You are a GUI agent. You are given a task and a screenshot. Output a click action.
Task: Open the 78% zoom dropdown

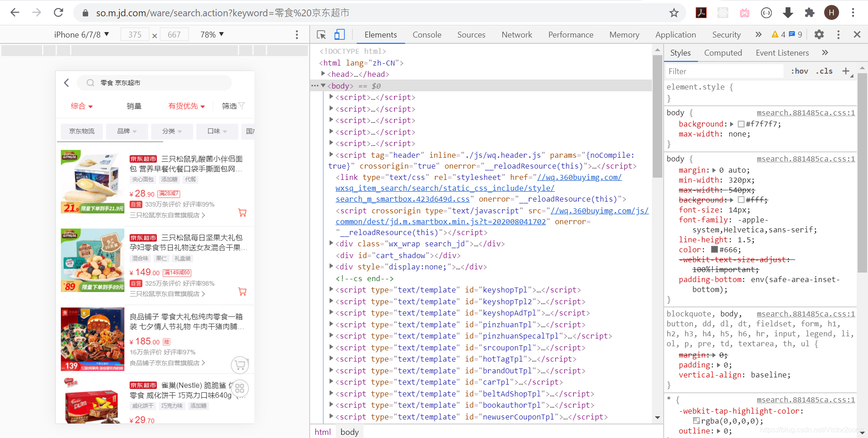212,35
